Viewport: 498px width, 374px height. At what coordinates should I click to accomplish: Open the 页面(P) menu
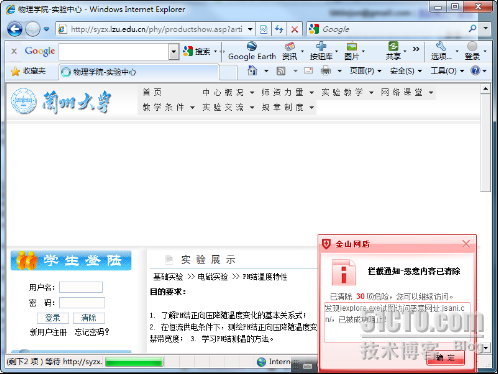tap(365, 71)
